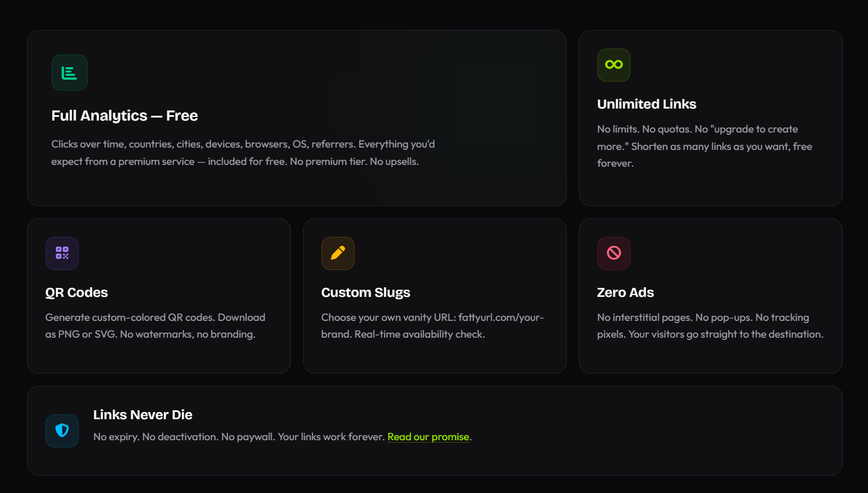Image resolution: width=868 pixels, height=493 pixels.
Task: Click the Full Analytics — Free heading
Action: point(124,115)
